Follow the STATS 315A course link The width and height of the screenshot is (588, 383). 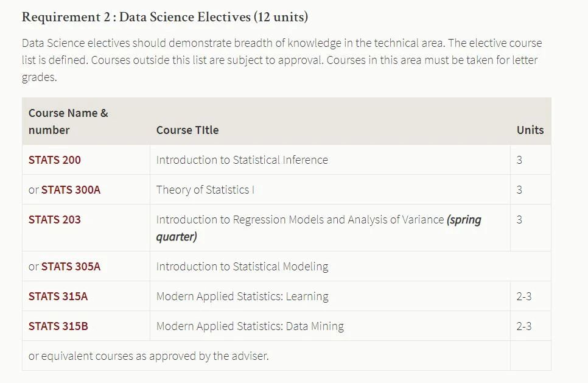(x=58, y=297)
